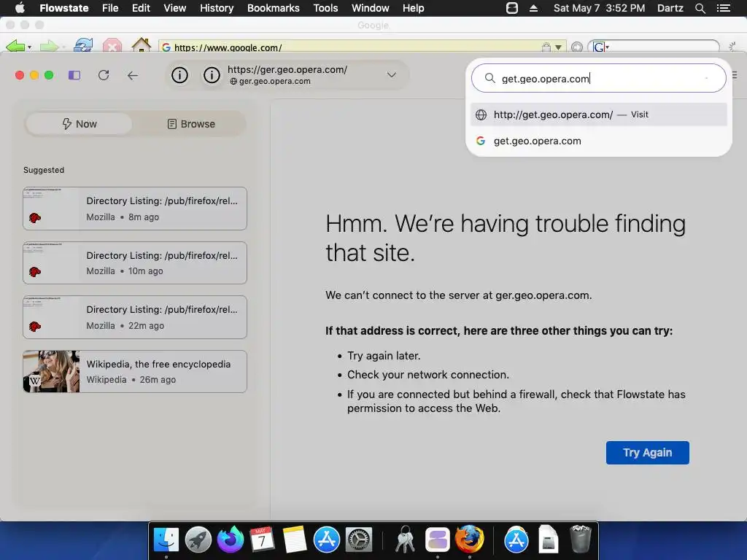
Task: Click the stop button in Google window
Action: (112, 46)
